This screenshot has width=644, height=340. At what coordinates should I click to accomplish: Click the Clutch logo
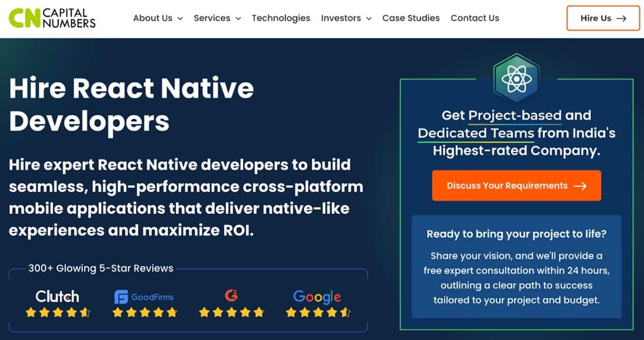(x=57, y=296)
